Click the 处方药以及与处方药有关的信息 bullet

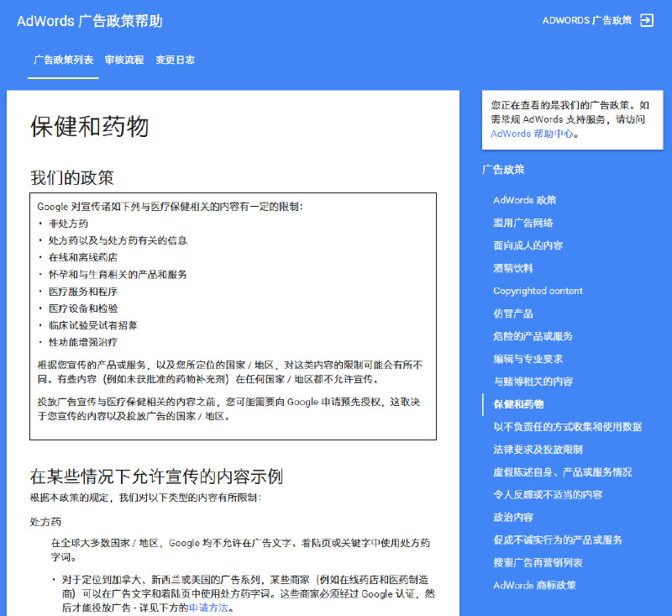pos(118,241)
